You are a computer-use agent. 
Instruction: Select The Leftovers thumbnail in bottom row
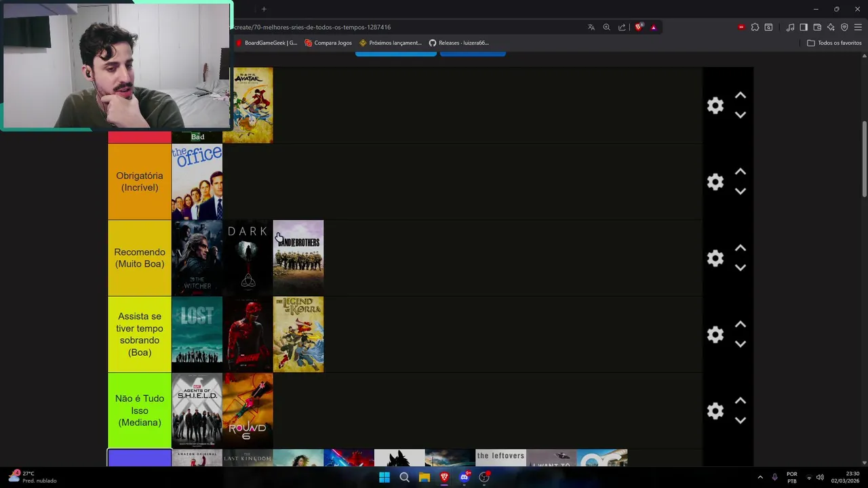click(x=500, y=458)
